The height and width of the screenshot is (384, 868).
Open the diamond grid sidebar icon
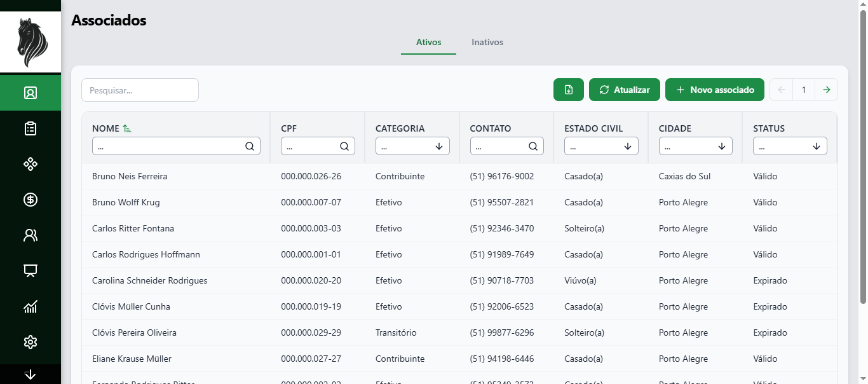(x=31, y=164)
